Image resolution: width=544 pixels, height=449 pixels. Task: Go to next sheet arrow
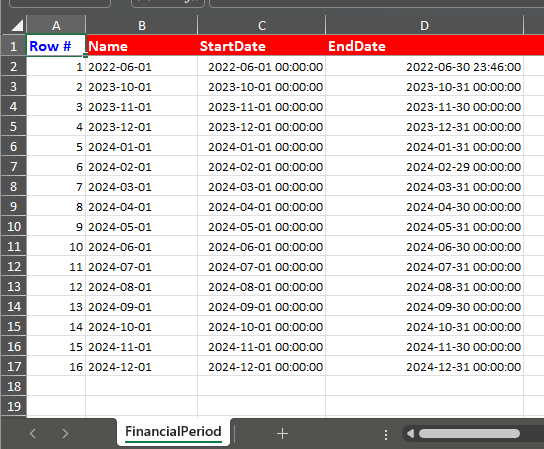click(x=65, y=433)
